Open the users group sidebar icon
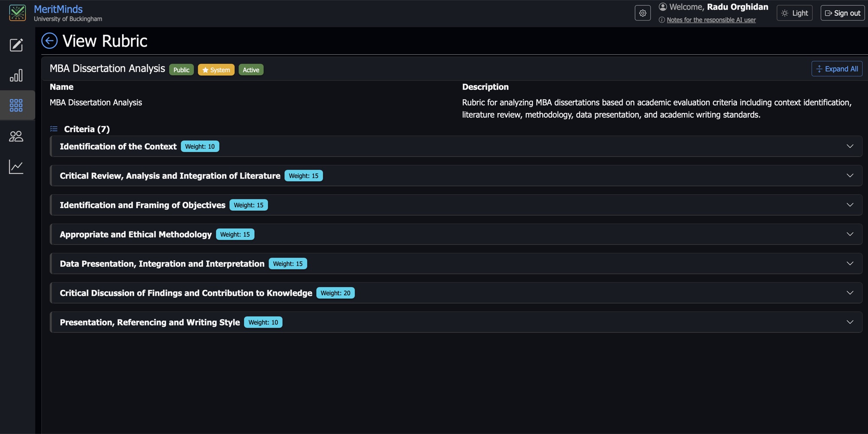The height and width of the screenshot is (434, 868). pos(16,136)
